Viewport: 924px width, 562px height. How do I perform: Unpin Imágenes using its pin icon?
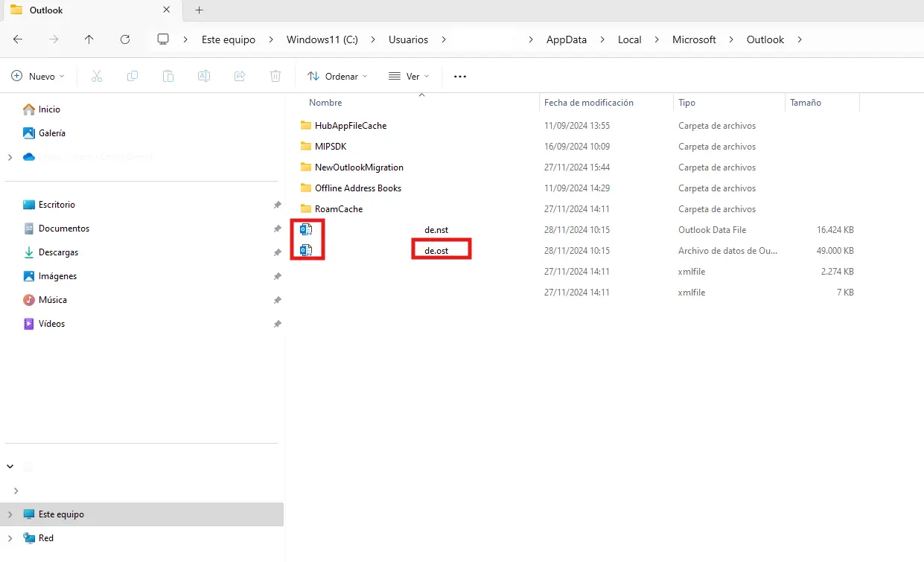tap(277, 276)
